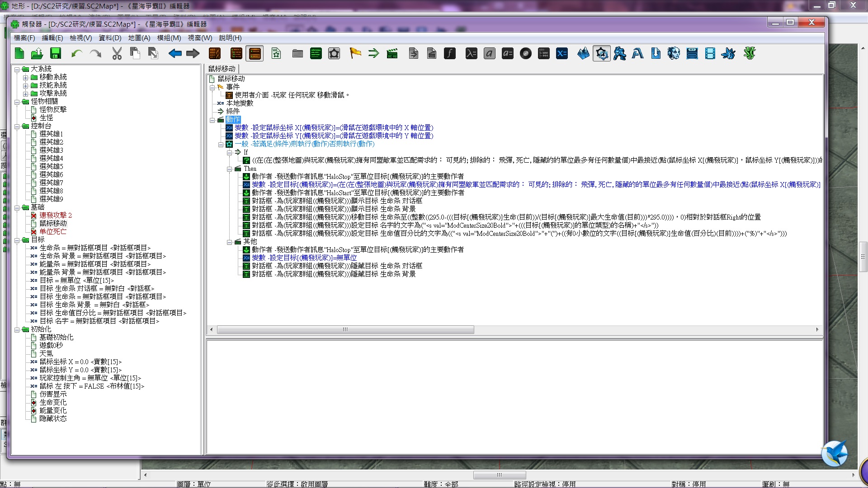This screenshot has width=868, height=488.
Task: Click the green New document icon
Action: pyautogui.click(x=19, y=53)
